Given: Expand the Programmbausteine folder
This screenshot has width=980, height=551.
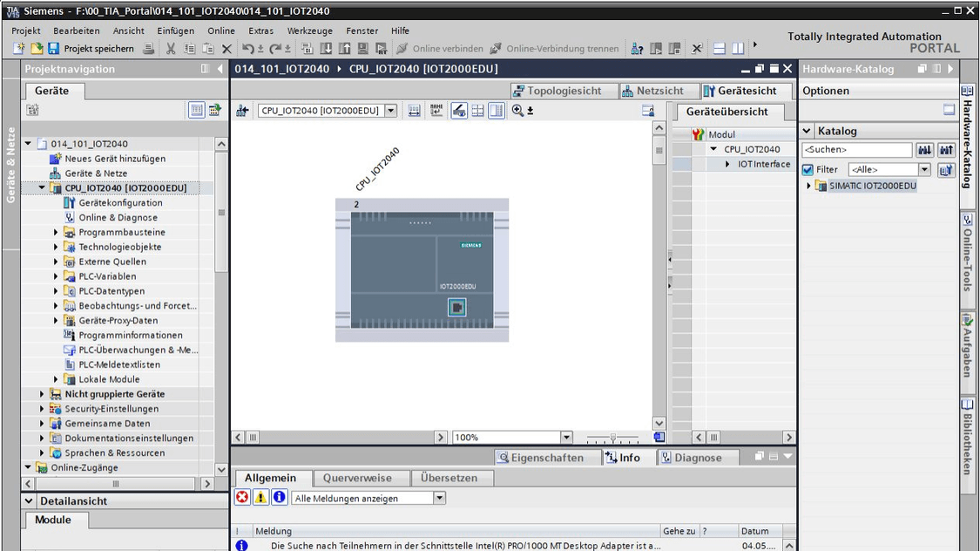Looking at the screenshot, I should (56, 232).
